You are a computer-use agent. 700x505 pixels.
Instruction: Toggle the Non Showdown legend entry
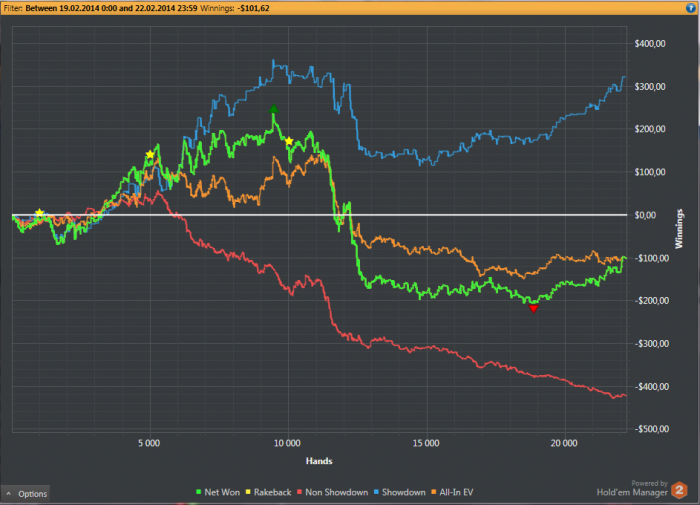[333, 492]
